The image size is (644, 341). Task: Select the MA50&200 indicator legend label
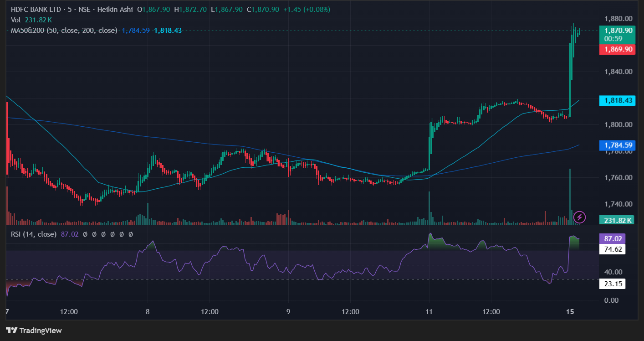pos(64,31)
